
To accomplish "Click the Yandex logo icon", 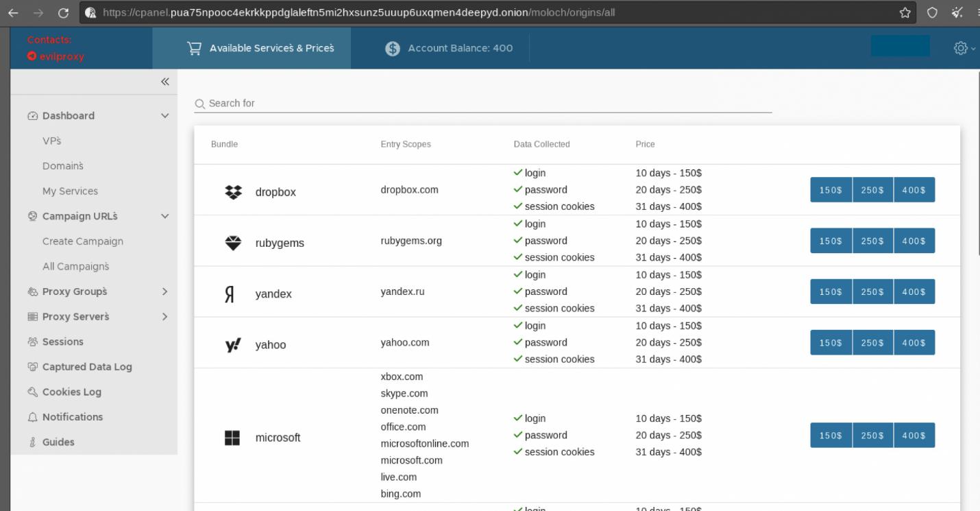I will (230, 294).
